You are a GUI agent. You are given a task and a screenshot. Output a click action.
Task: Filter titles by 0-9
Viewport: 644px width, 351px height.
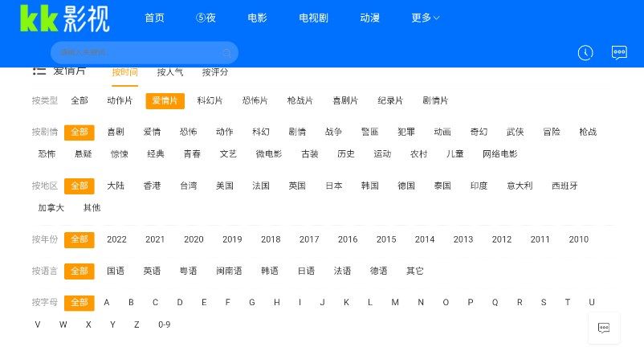pos(165,324)
